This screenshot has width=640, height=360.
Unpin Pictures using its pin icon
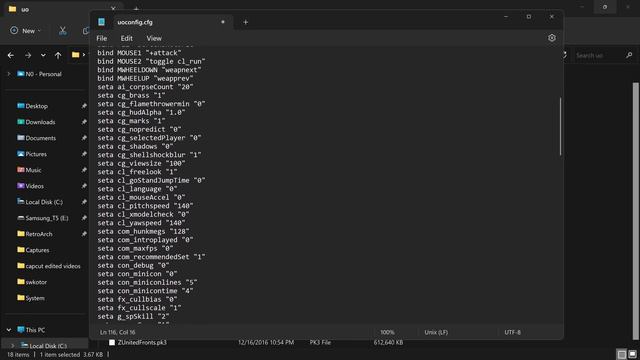coord(84,154)
